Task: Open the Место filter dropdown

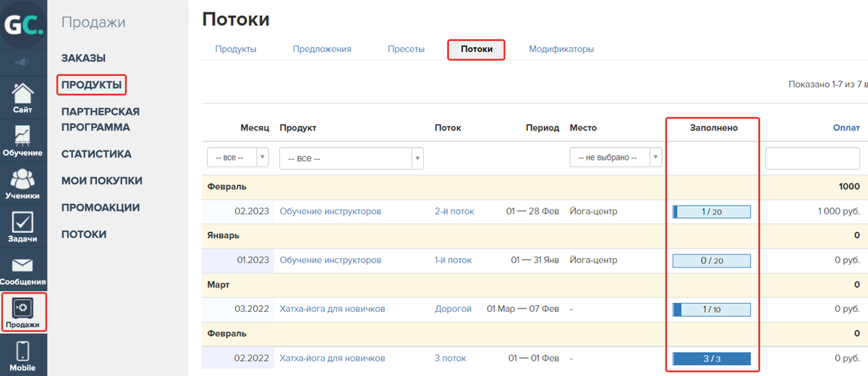Action: click(616, 157)
